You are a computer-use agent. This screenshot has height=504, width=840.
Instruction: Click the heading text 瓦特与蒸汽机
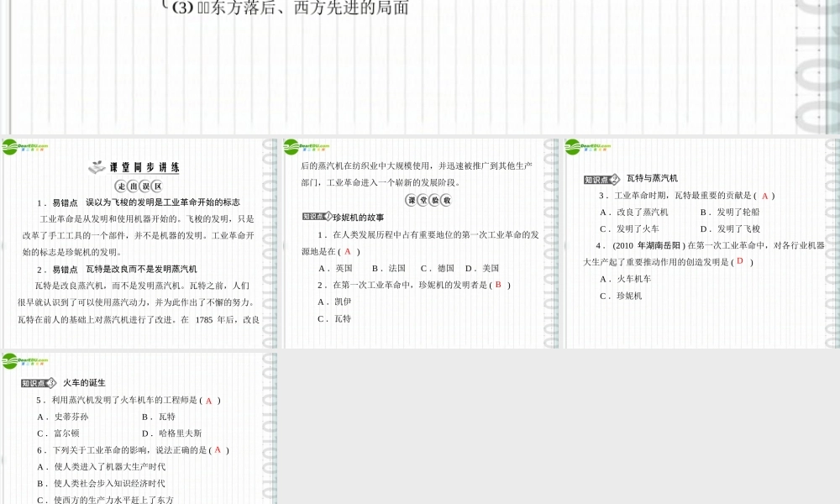pos(652,178)
